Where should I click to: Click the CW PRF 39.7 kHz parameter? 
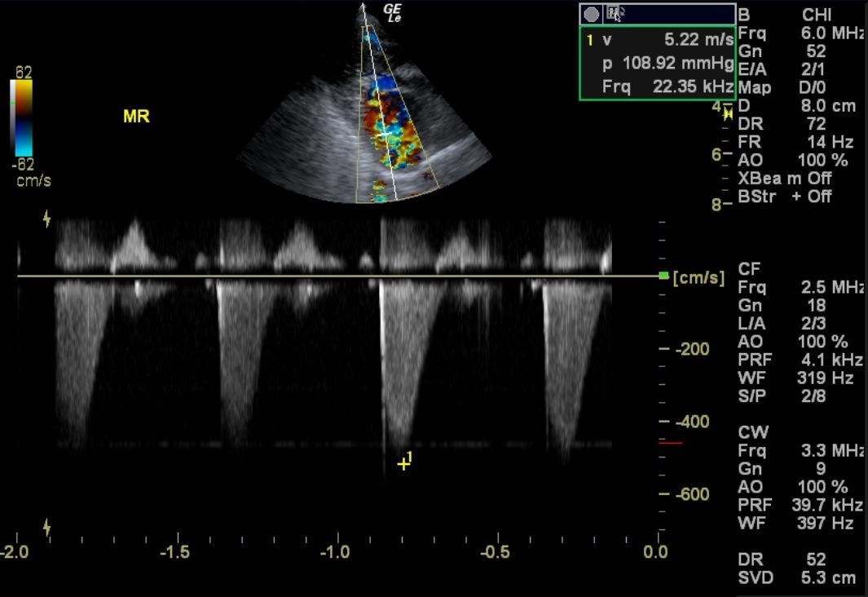click(800, 505)
